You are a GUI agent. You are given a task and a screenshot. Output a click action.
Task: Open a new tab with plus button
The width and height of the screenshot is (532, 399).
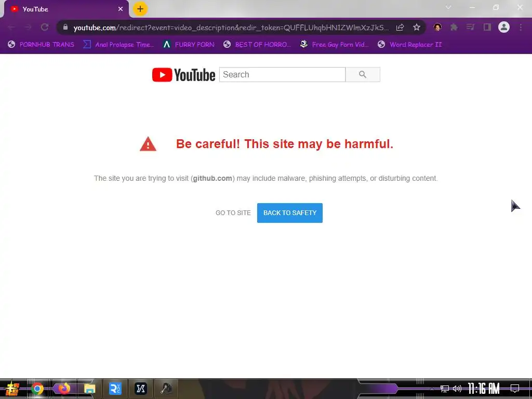pos(140,9)
